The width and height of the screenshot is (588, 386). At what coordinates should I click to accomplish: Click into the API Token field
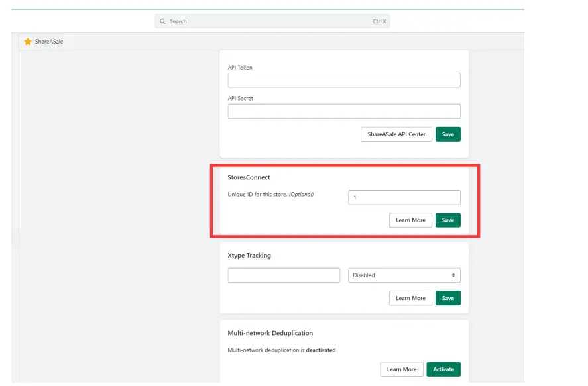(343, 81)
